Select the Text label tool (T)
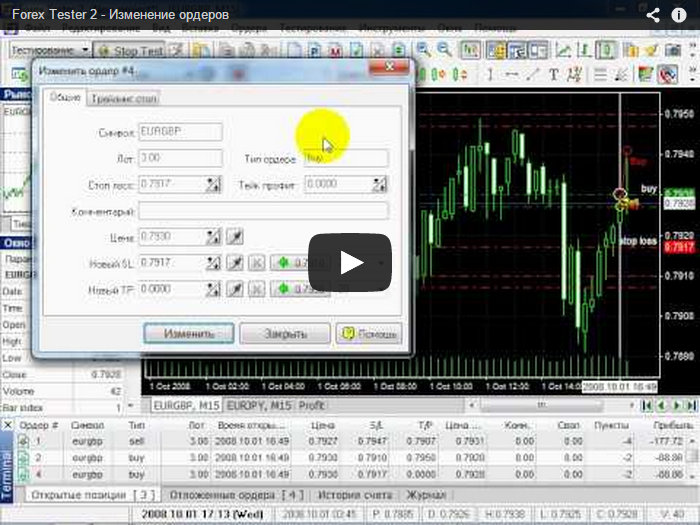The height and width of the screenshot is (525, 700). pos(554,74)
